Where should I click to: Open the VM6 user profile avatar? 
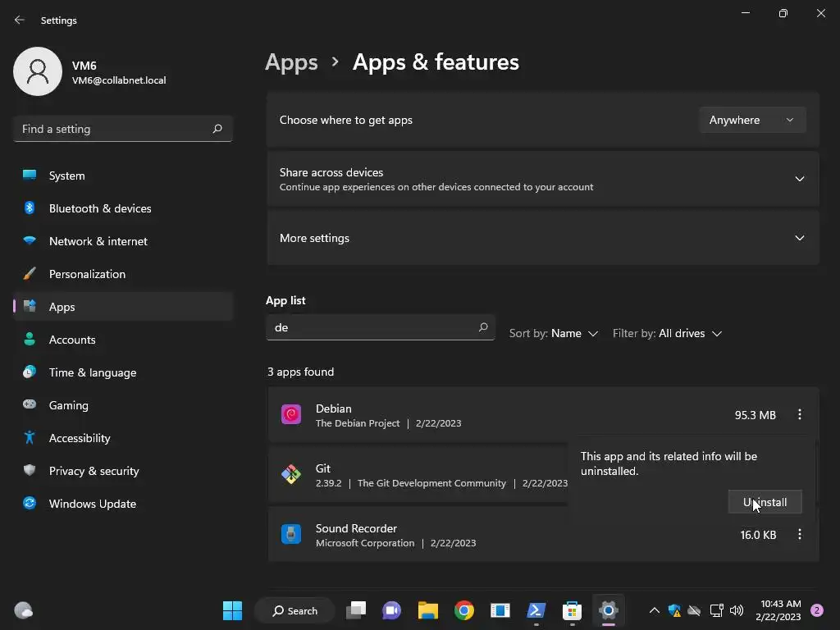(x=38, y=71)
